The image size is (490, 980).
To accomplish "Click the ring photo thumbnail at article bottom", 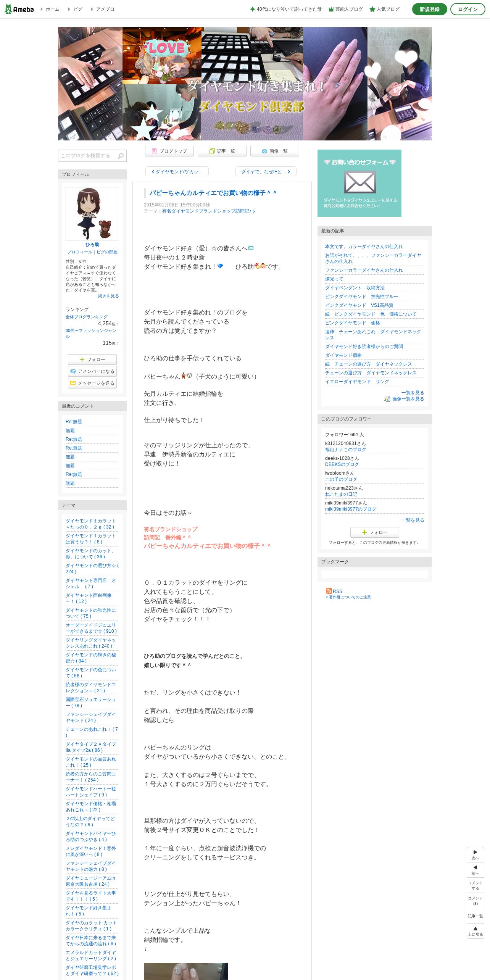I will (186, 971).
